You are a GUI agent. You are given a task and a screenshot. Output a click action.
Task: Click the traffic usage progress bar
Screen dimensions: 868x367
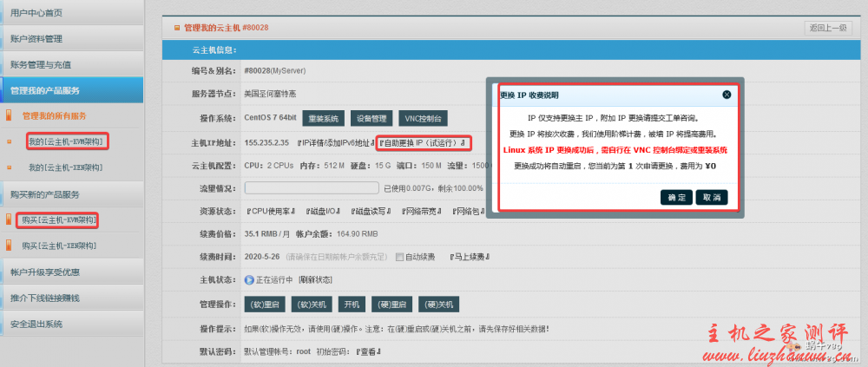(x=312, y=187)
